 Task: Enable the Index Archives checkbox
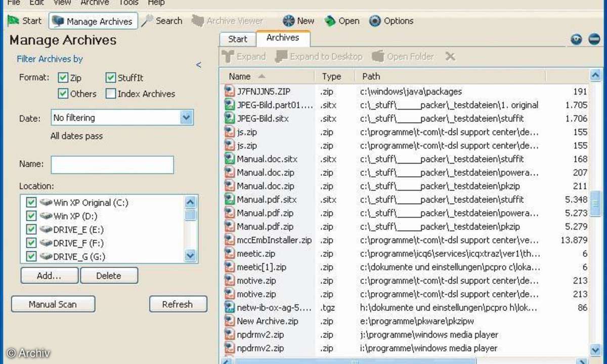click(111, 94)
